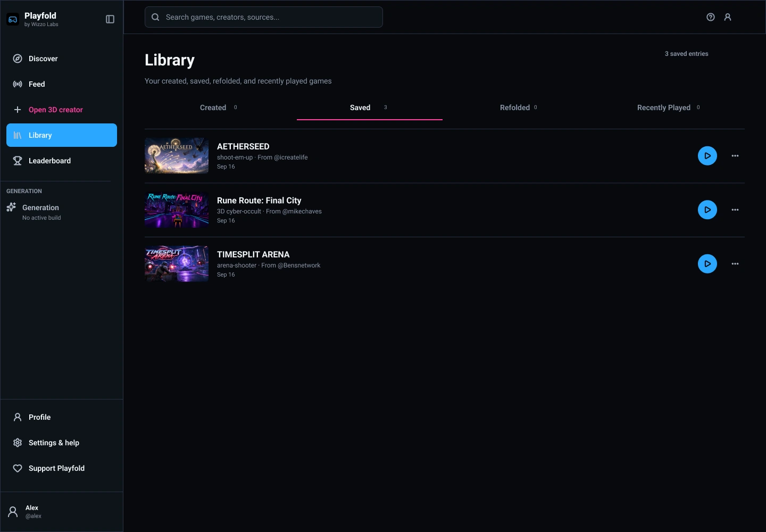
Task: Click Support Playfold
Action: point(62,468)
